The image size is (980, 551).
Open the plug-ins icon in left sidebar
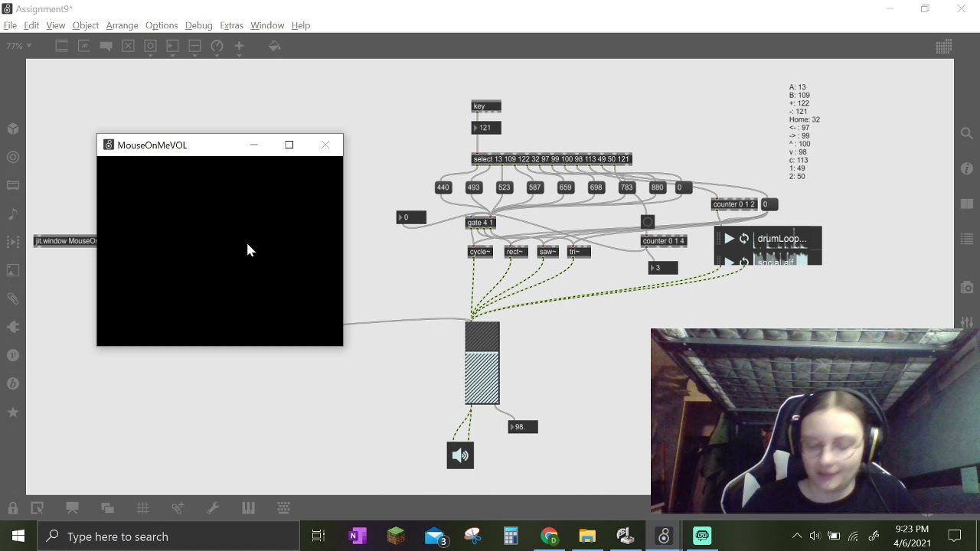pos(13,327)
